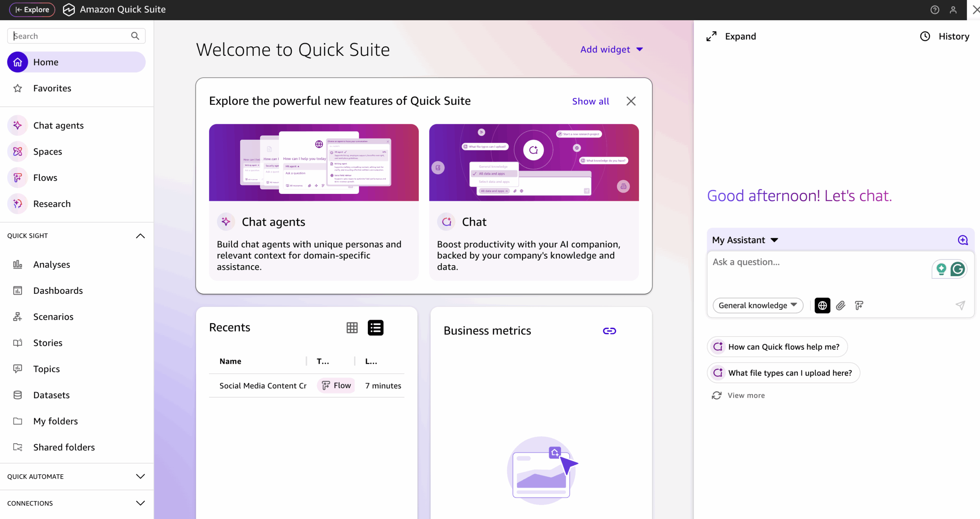Open the General knowledge dropdown

pyautogui.click(x=758, y=305)
